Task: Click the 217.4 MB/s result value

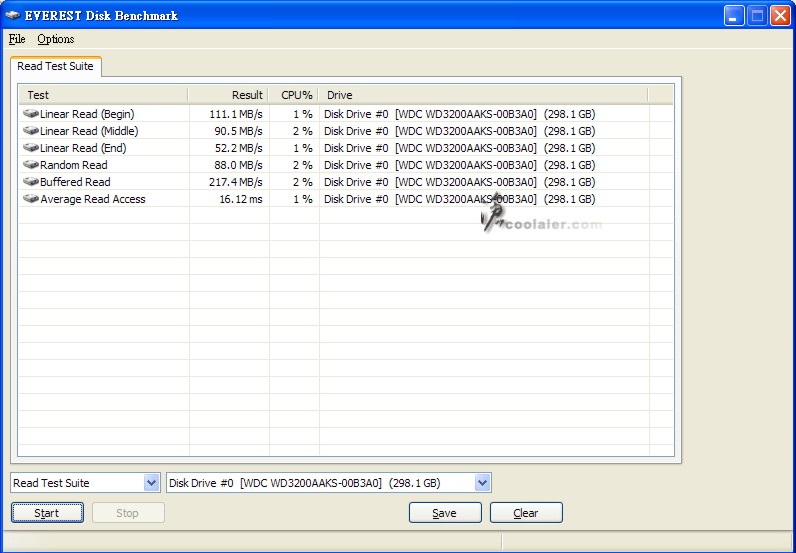Action: click(x=236, y=182)
